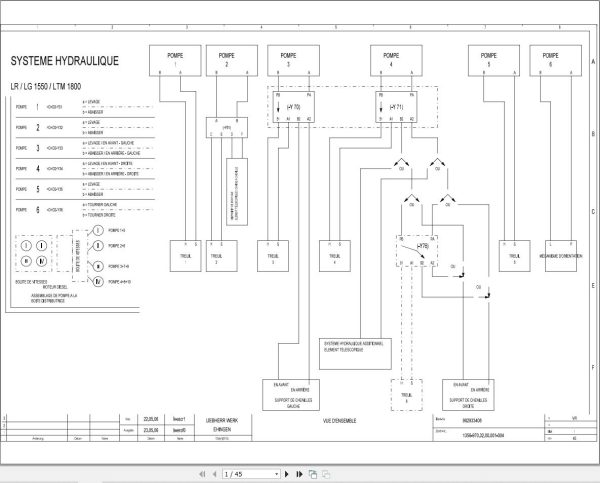Click the (+Y 71) valve block
Screen dimensions: 600x483
(x=396, y=107)
